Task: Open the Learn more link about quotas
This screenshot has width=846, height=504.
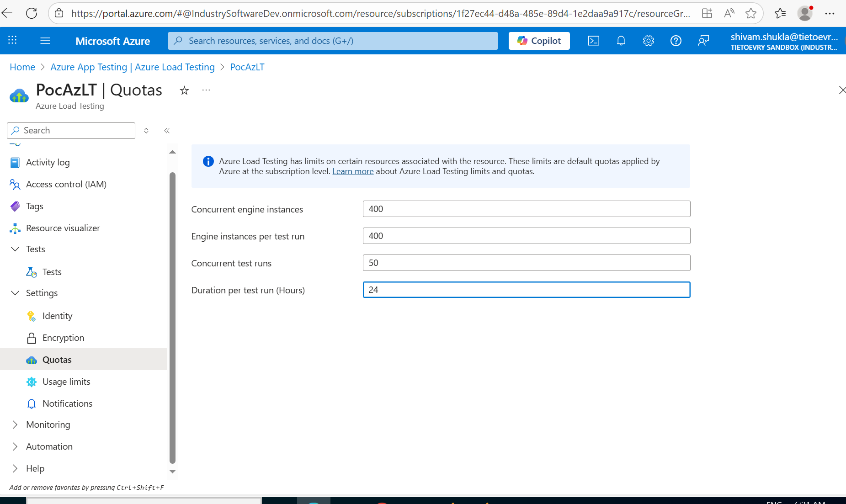Action: click(353, 171)
